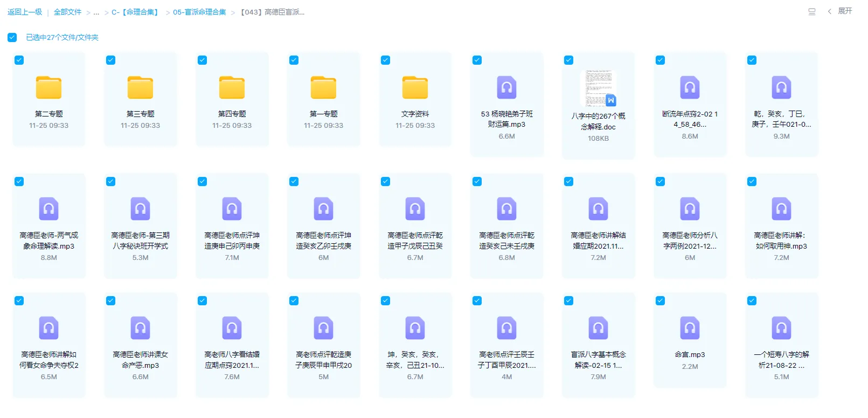This screenshot has width=868, height=418.
Task: Open the C-【命理合集】 breadcrumb
Action: coord(135,12)
